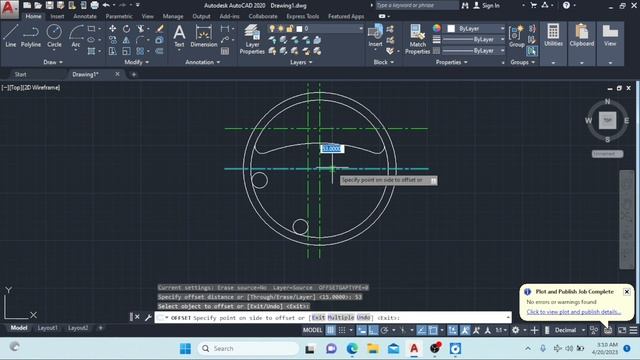This screenshot has height=360, width=640.
Task: Click the search keyword input field
Action: tap(417, 5)
